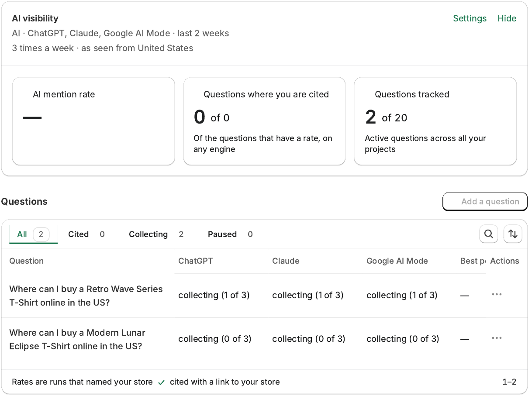This screenshot has width=532, height=399.
Task: Click "Rates are runs that named your store" note
Action: pos(82,382)
